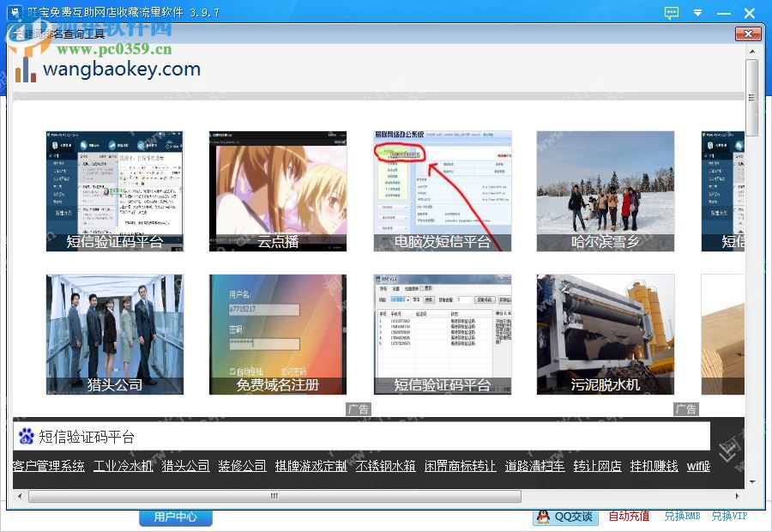772x532 pixels.
Task: Open the 用户中心 button
Action: 176,517
